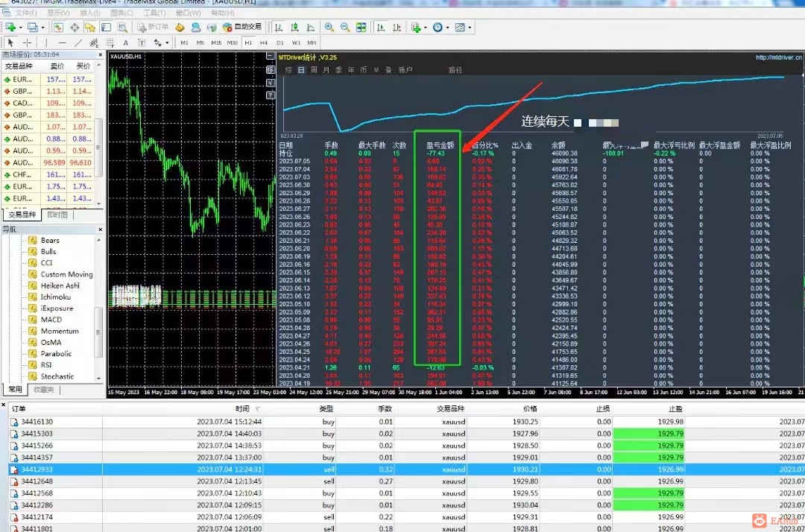Screen dimensions: 805x532
Task: Open the 收藏夹 tab in Navigator
Action: [44, 390]
